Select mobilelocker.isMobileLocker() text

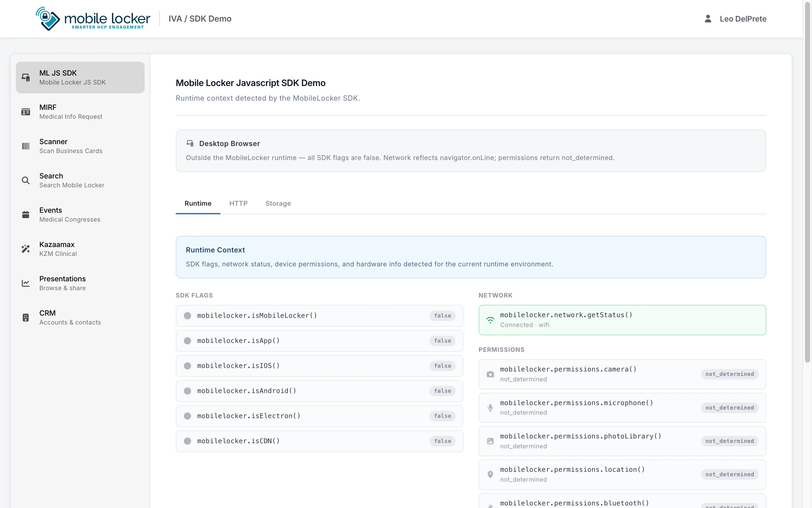click(x=257, y=316)
